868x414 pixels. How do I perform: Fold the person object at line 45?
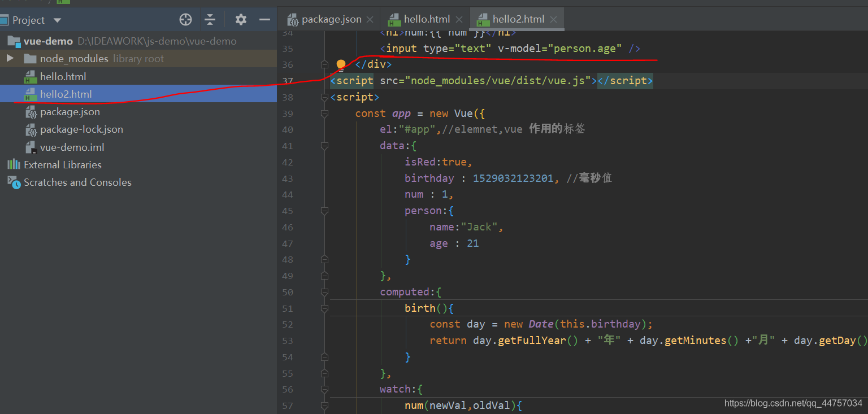(x=324, y=211)
